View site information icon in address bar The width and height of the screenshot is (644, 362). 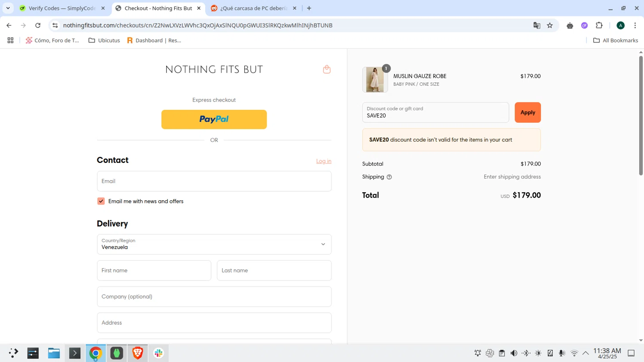pyautogui.click(x=55, y=25)
